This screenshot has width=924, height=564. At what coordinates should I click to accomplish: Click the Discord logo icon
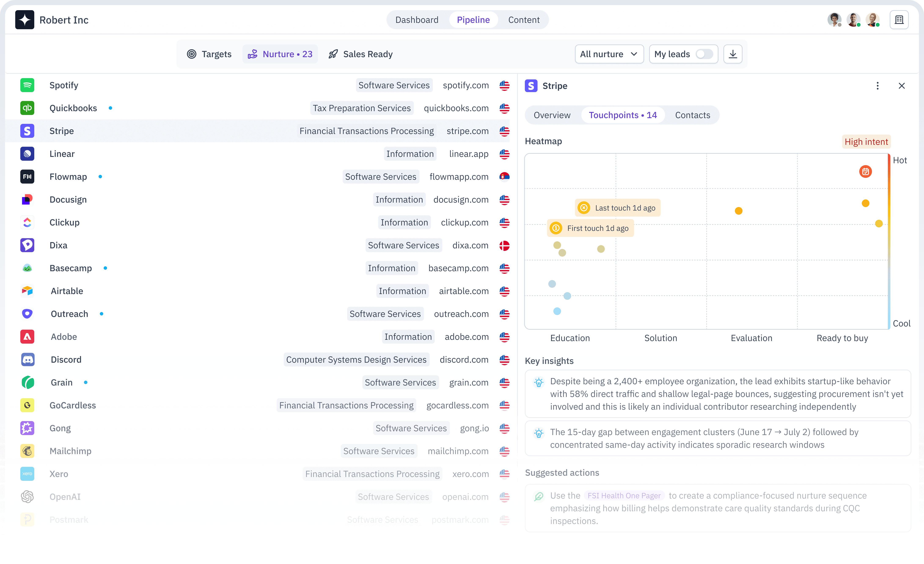pos(28,360)
